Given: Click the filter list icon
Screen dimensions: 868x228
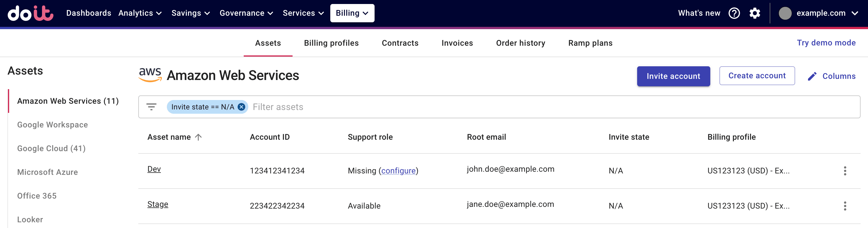Looking at the screenshot, I should 151,107.
